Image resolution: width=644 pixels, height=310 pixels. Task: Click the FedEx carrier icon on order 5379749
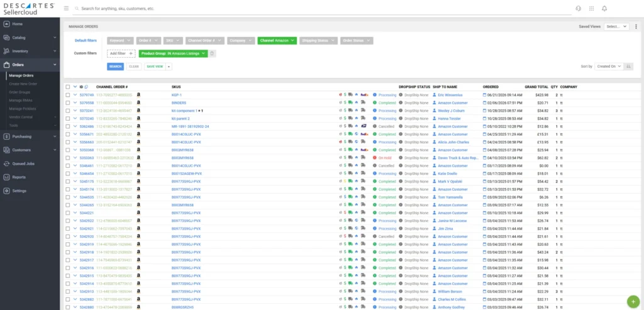coord(364,95)
